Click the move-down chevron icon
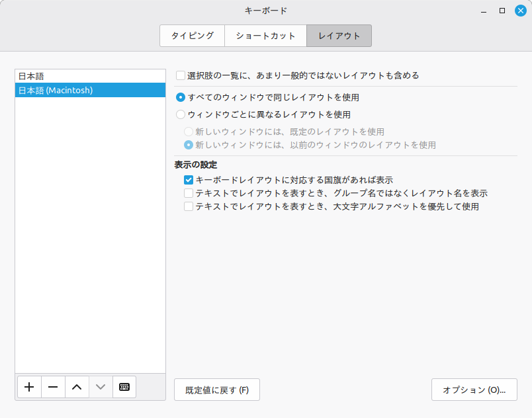The image size is (532, 418). click(x=100, y=387)
